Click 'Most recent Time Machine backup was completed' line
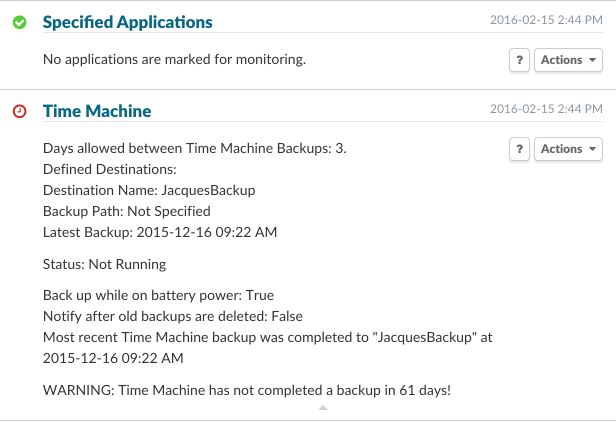Image resolution: width=616 pixels, height=426 pixels. (268, 347)
